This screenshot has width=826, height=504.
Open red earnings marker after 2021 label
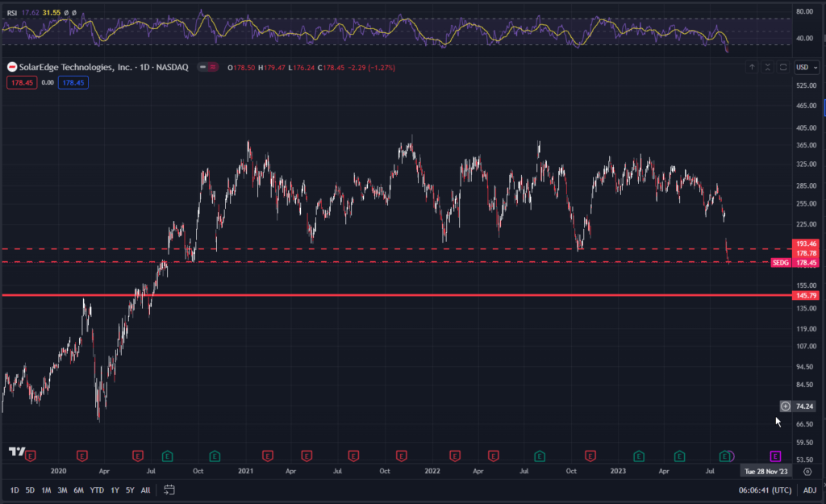pyautogui.click(x=268, y=456)
